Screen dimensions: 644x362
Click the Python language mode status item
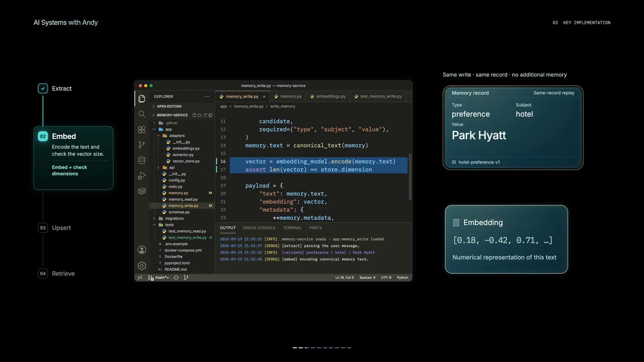coord(403,278)
